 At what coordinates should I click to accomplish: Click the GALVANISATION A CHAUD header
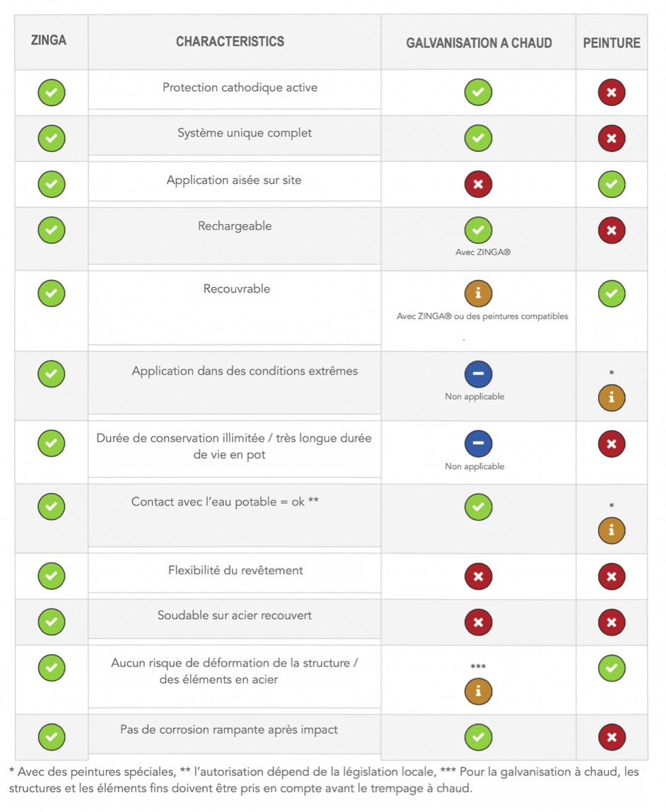pos(479,43)
